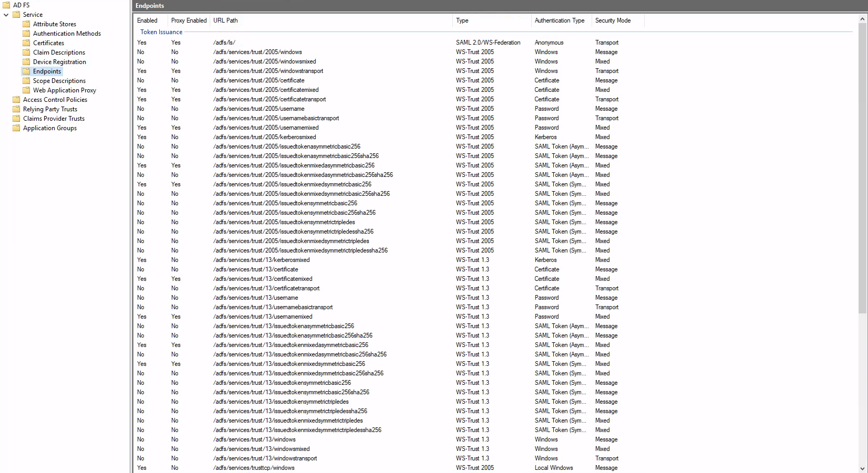Select the Claim Descriptions tree node
Image resolution: width=868 pixels, height=473 pixels.
tap(59, 52)
